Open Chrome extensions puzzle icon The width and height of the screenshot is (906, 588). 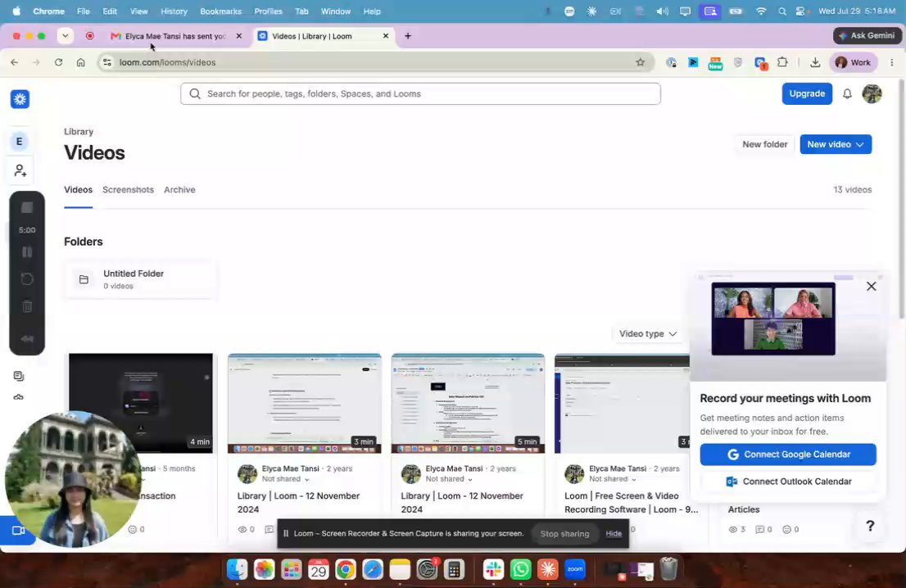click(x=782, y=62)
